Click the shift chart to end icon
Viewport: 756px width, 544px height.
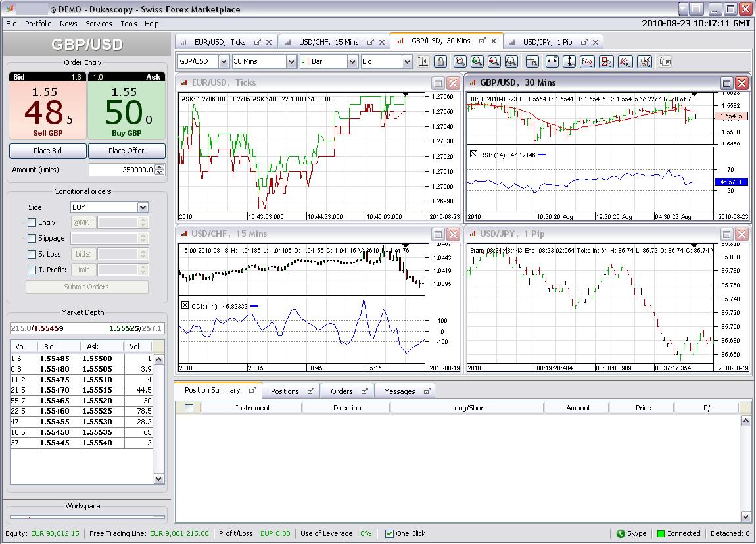[x=423, y=62]
